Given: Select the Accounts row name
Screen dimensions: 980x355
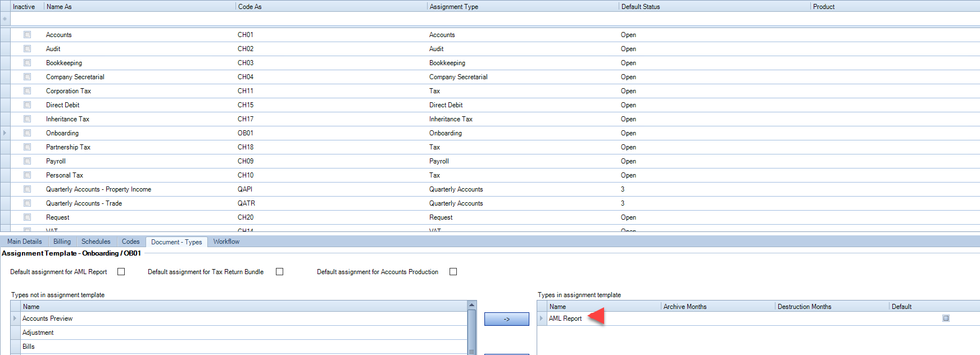Looking at the screenshot, I should (58, 35).
